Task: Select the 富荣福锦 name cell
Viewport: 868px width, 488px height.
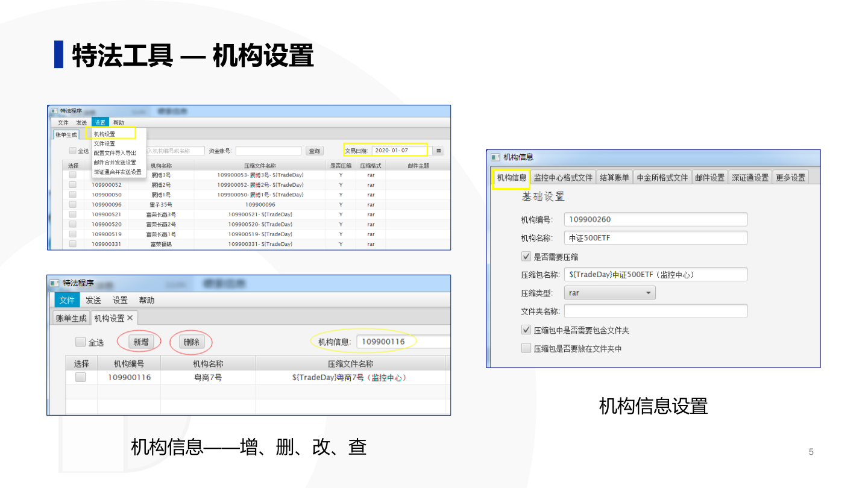Action: click(x=161, y=244)
